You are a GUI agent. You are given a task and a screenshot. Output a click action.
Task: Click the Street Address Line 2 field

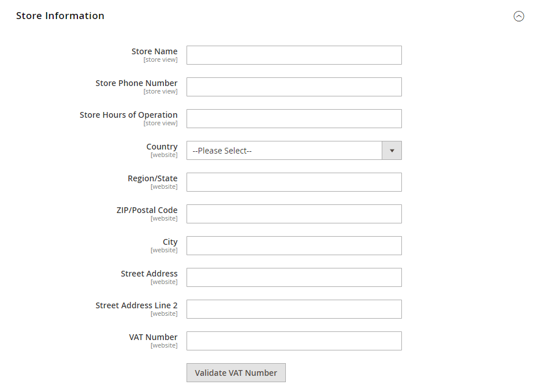click(294, 309)
